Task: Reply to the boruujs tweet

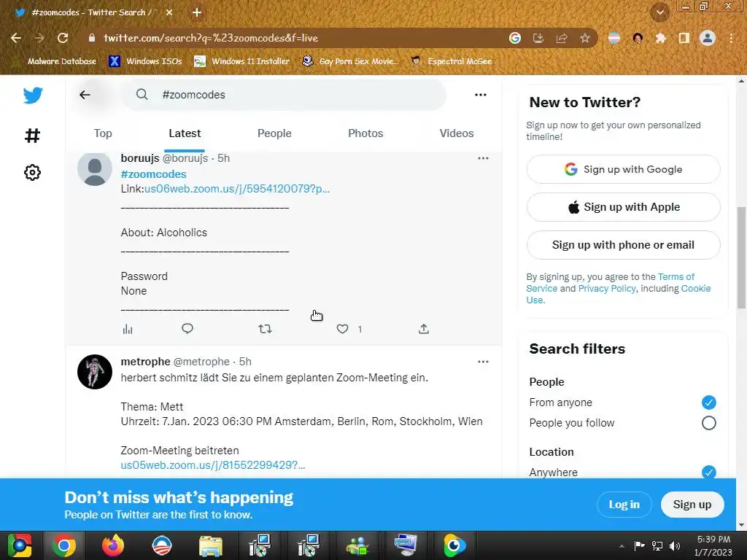Action: tap(187, 329)
